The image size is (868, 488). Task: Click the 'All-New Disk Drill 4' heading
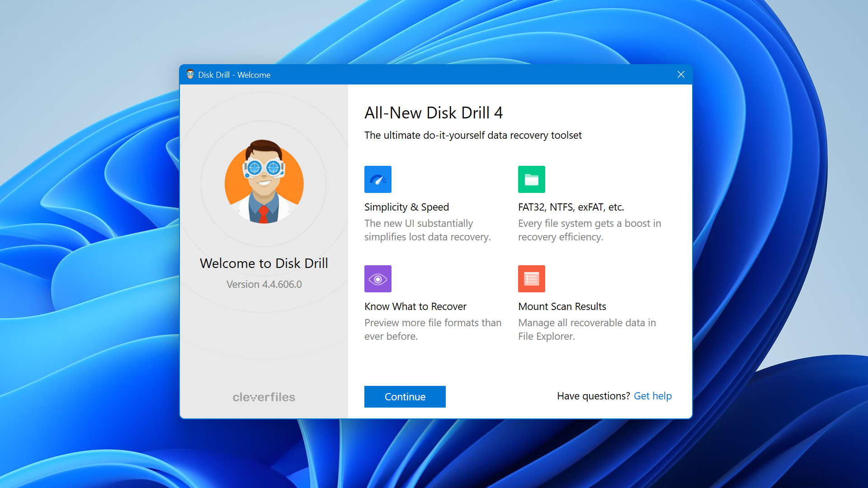click(434, 113)
